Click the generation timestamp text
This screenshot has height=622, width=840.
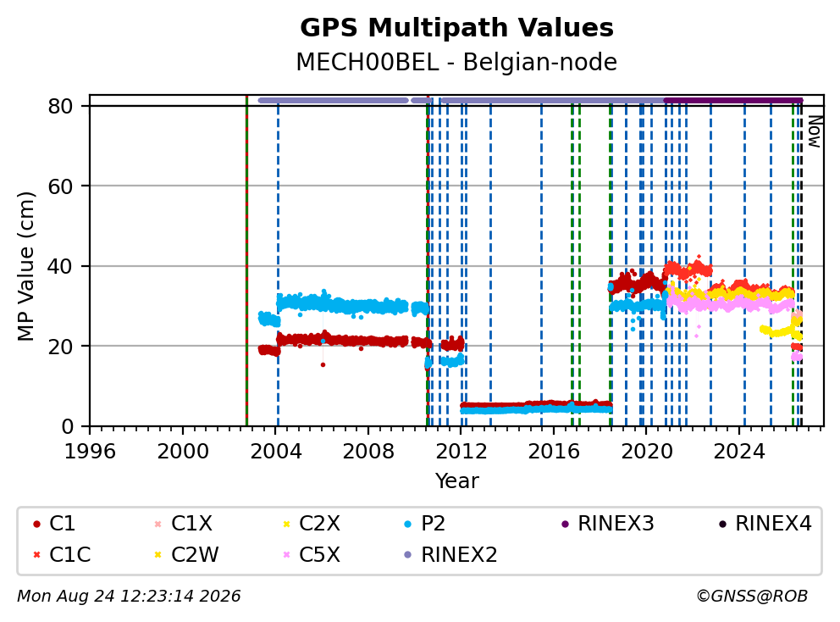(129, 597)
